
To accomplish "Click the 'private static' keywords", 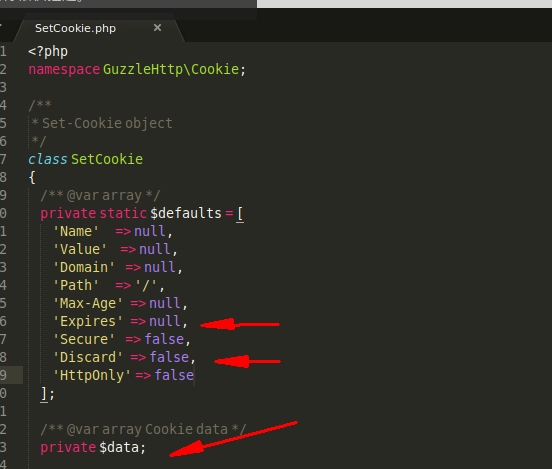I will tap(93, 213).
